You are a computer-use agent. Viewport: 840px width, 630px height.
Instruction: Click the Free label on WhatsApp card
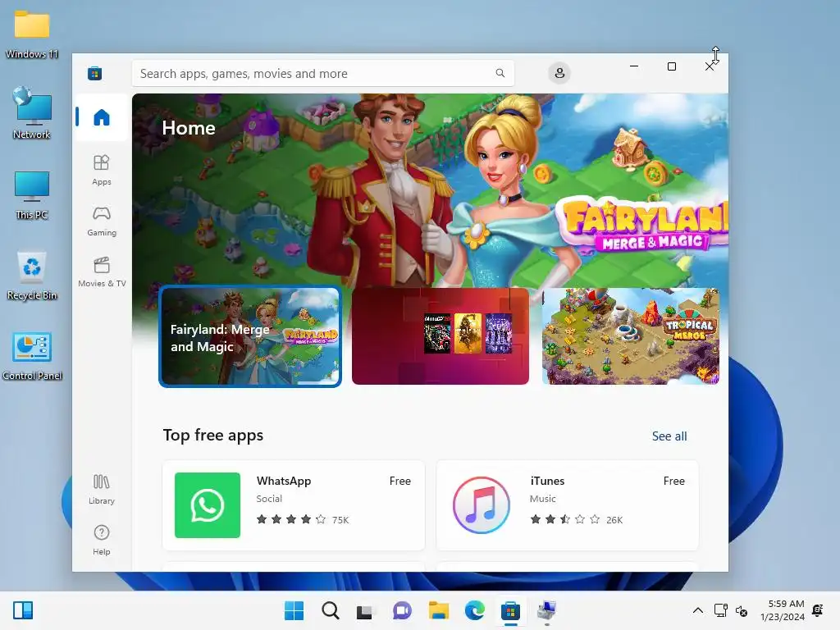[x=400, y=481]
